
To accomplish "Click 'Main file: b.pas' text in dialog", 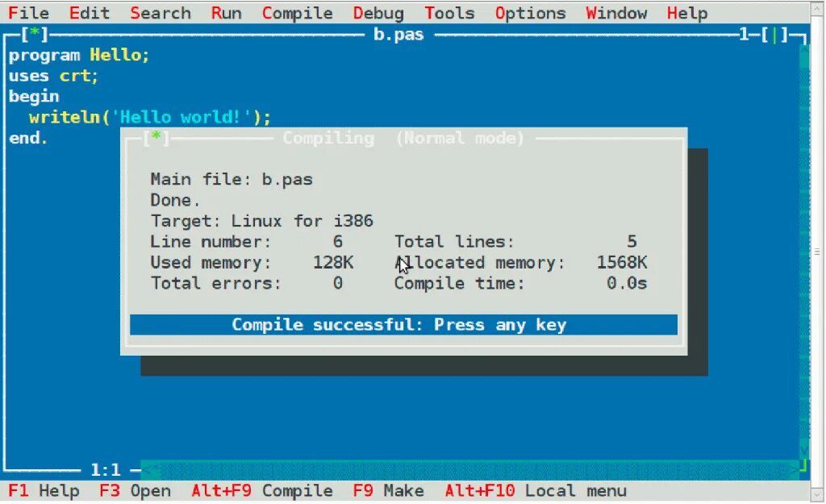I will (x=232, y=180).
